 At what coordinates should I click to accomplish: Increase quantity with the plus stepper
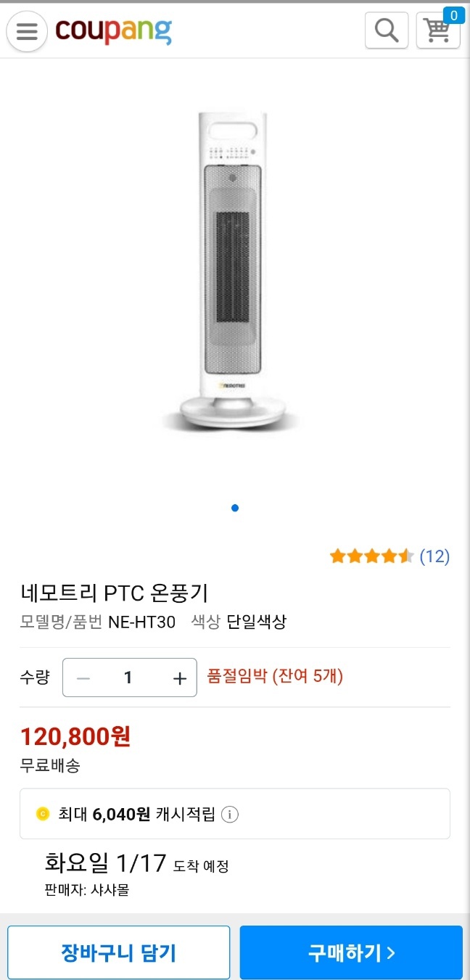[x=178, y=677]
